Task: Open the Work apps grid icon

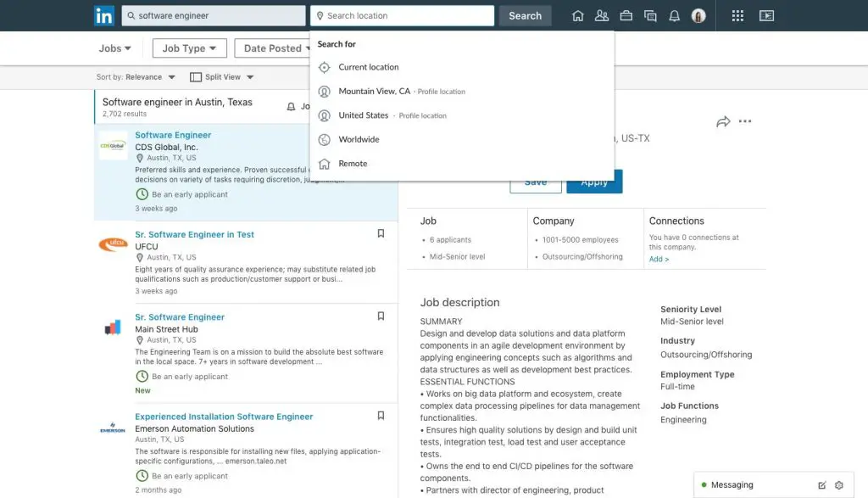Action: [737, 15]
